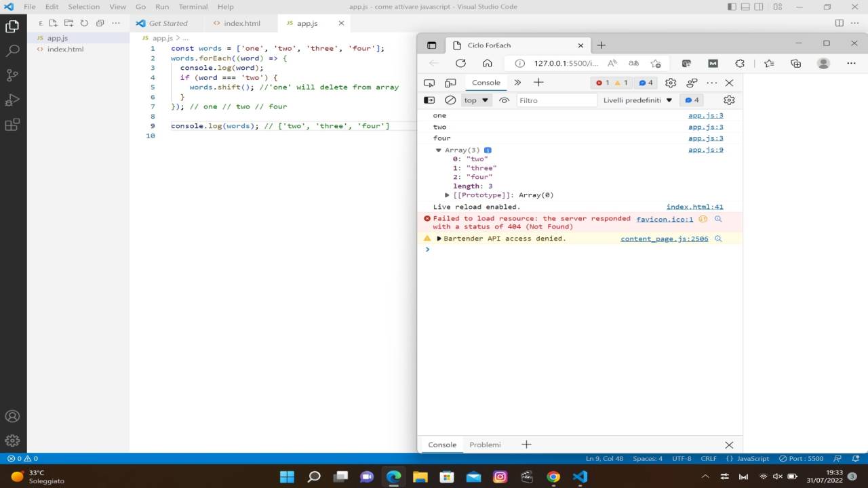
Task: Click the Filtro console filter field
Action: click(556, 100)
